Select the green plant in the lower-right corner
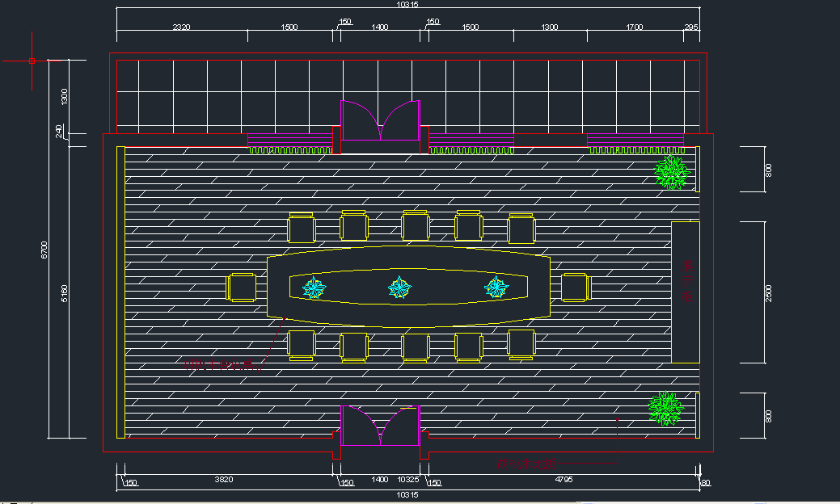The width and height of the screenshot is (840, 504). (x=665, y=409)
